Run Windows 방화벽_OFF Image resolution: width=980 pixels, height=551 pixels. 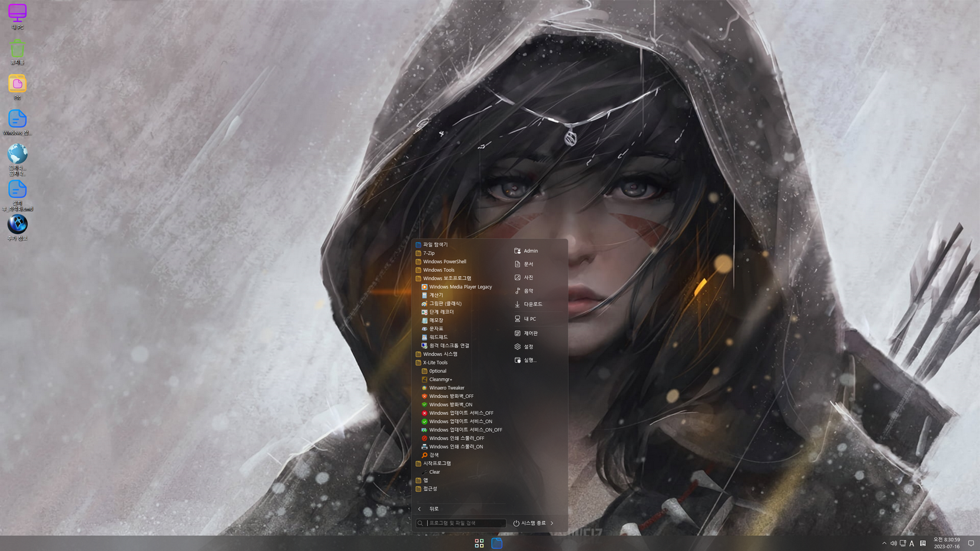(447, 396)
